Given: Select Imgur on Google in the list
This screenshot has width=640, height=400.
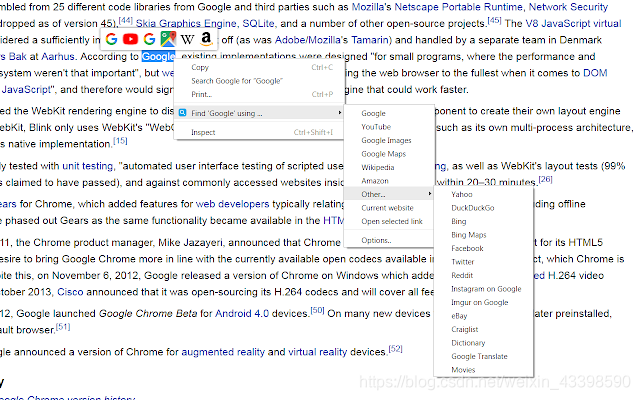Looking at the screenshot, I should (x=484, y=302).
